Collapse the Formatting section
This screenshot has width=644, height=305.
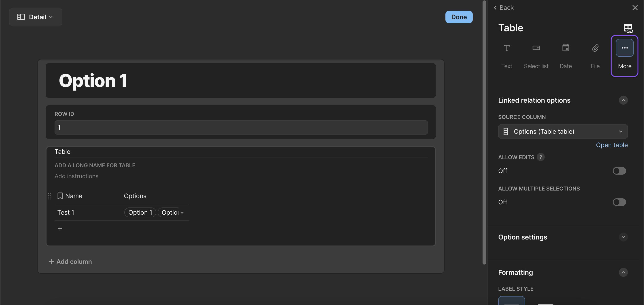pos(623,272)
